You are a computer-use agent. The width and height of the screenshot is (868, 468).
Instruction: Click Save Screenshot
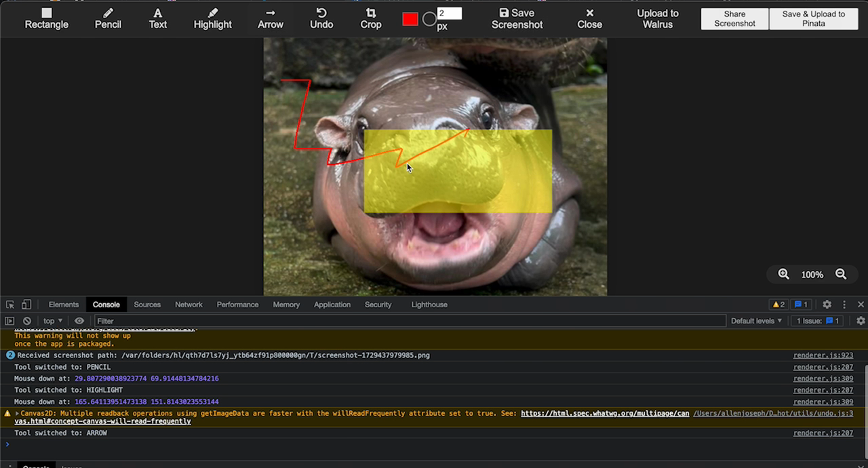517,18
